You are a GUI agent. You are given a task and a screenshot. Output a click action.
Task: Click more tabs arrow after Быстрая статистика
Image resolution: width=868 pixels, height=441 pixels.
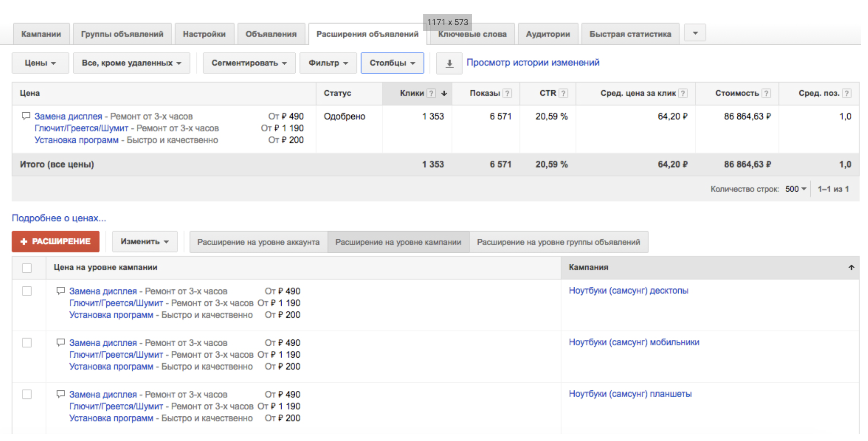point(695,33)
